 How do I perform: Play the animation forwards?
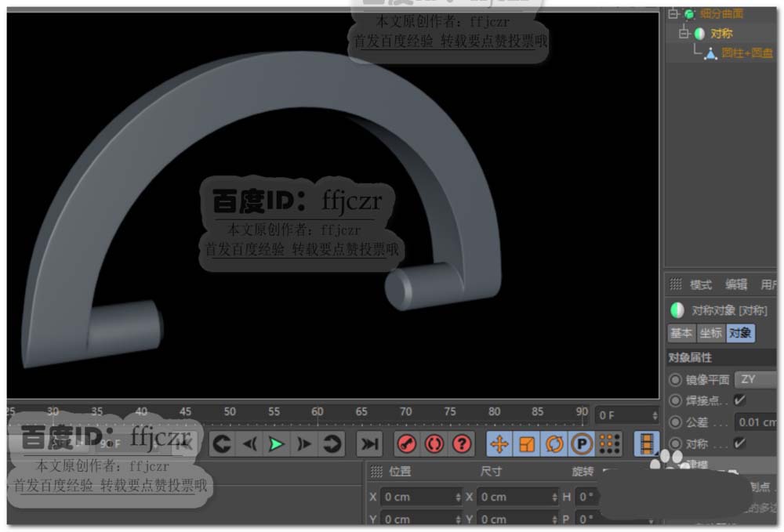pos(276,443)
